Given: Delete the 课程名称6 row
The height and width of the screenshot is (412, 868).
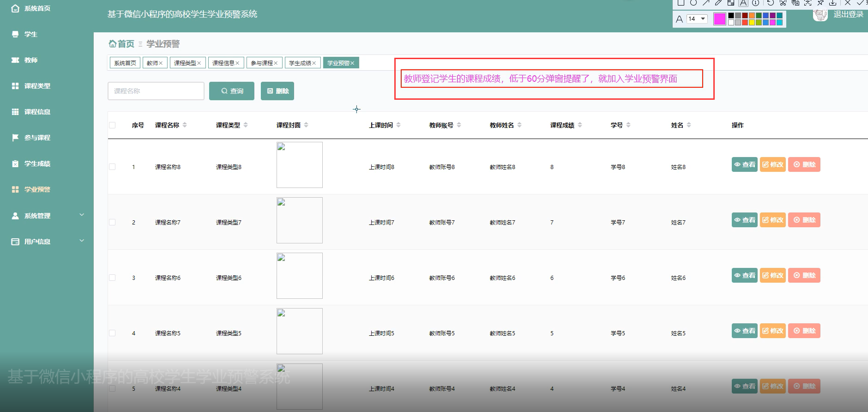Looking at the screenshot, I should [x=804, y=275].
